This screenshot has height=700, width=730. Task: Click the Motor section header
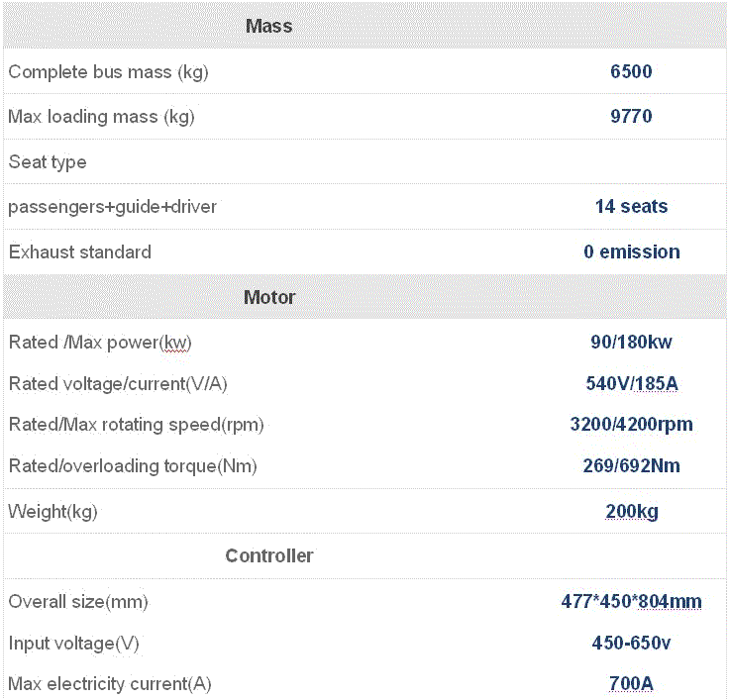269,297
